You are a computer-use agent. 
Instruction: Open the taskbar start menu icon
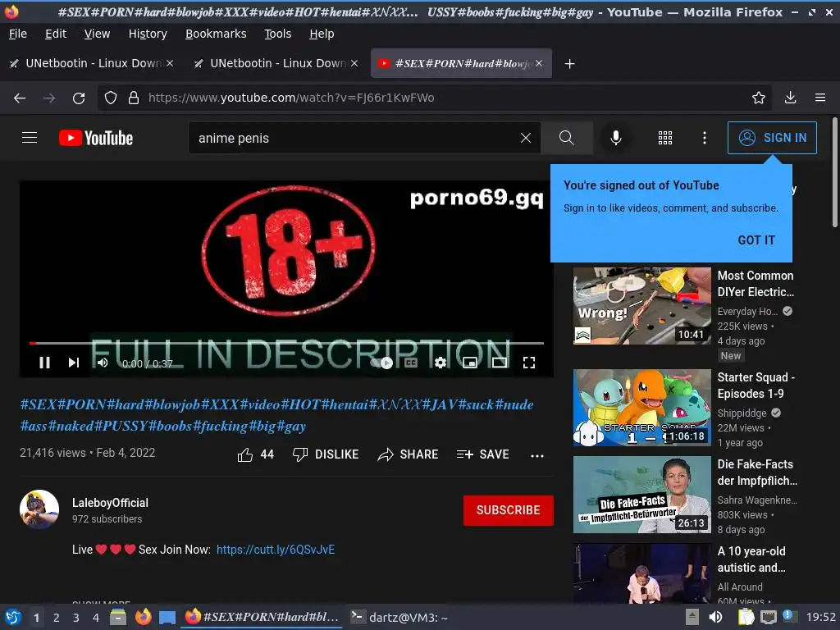[13, 617]
